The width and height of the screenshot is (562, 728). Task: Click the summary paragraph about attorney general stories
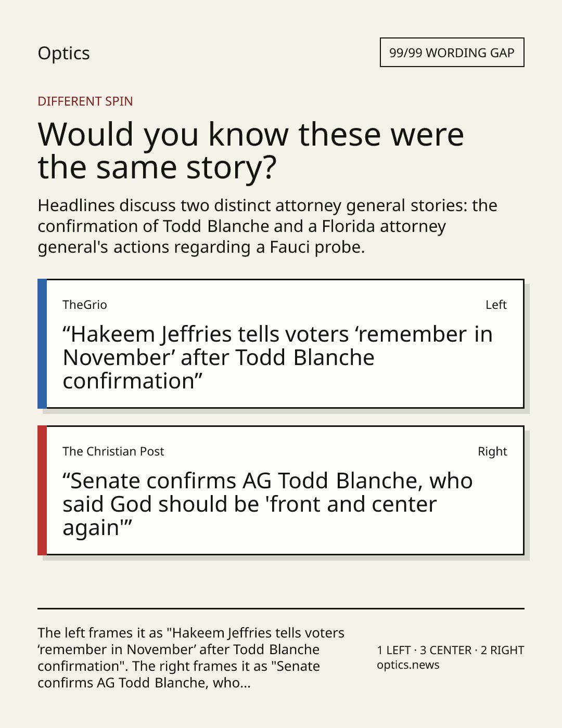click(x=267, y=226)
